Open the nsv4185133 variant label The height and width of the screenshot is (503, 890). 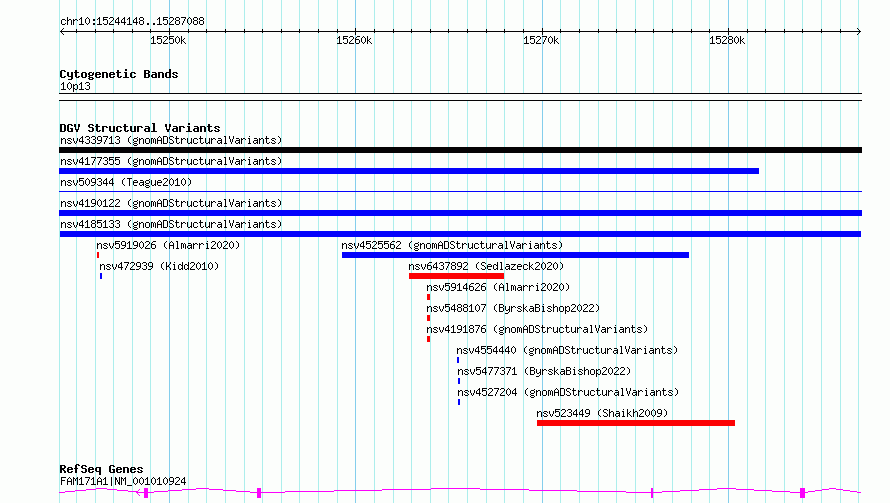171,224
